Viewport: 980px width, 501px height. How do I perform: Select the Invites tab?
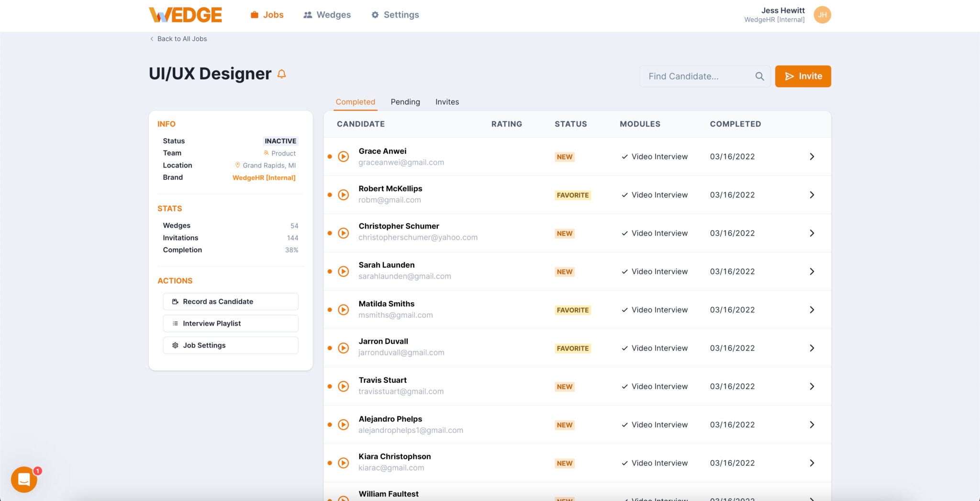tap(447, 102)
